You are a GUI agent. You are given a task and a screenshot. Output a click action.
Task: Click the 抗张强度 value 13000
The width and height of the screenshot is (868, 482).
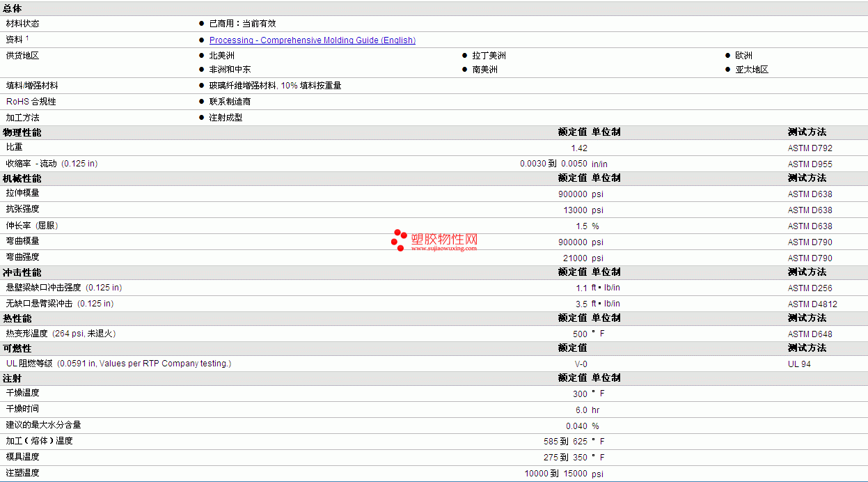pyautogui.click(x=576, y=210)
